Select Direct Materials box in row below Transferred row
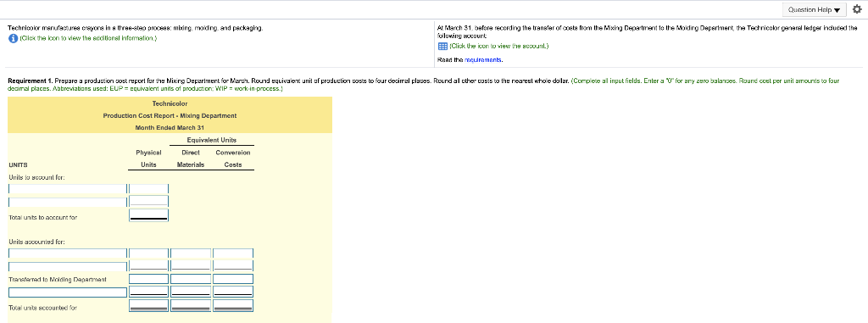 [191, 292]
